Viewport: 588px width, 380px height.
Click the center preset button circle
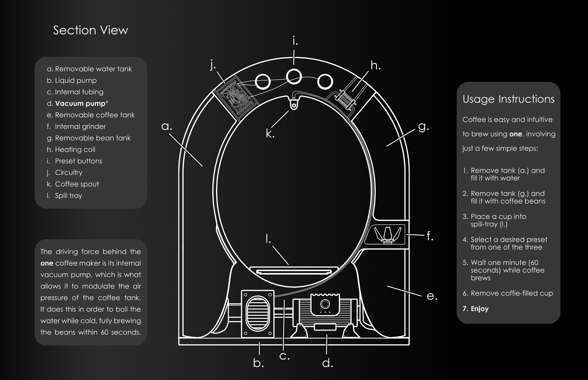tap(294, 76)
